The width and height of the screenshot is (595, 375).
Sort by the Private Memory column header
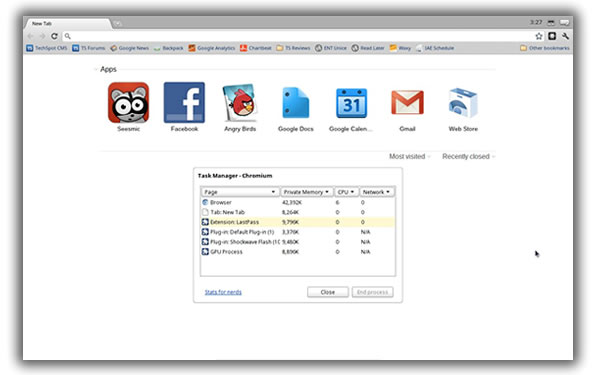[307, 192]
